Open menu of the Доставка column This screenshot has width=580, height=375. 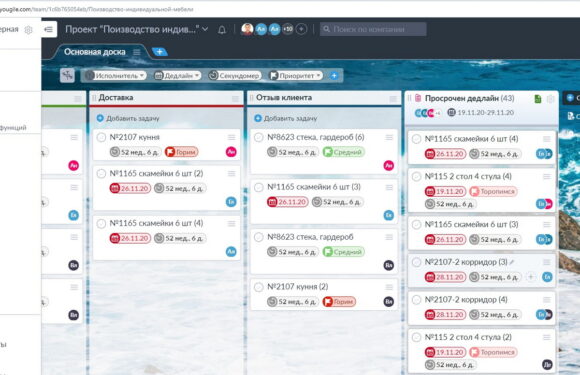pyautogui.click(x=235, y=98)
